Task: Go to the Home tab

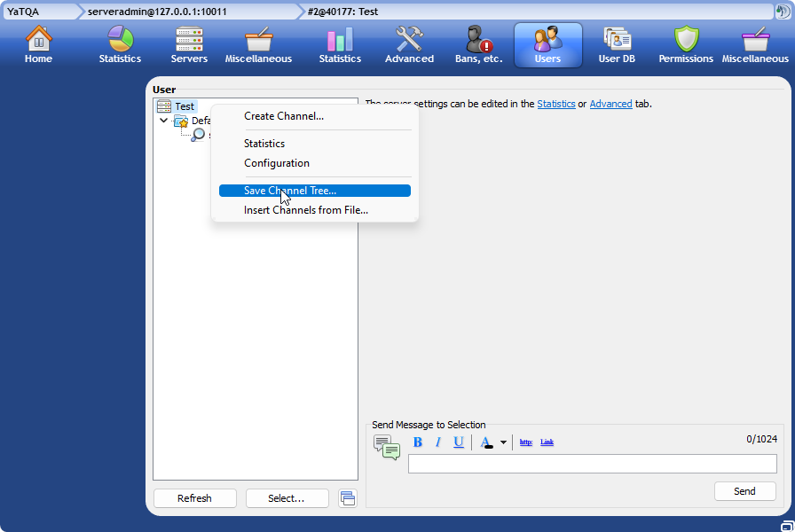Action: (38, 44)
